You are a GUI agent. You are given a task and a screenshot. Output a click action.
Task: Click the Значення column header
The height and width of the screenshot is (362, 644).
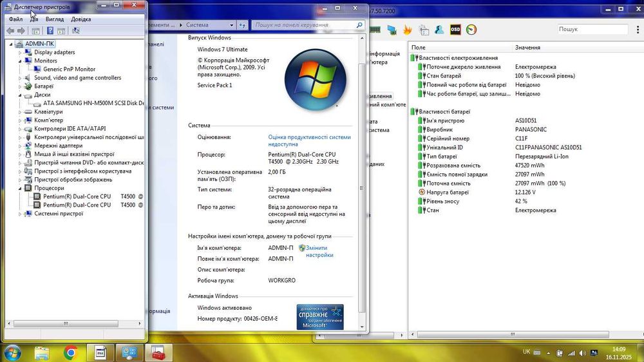[527, 48]
